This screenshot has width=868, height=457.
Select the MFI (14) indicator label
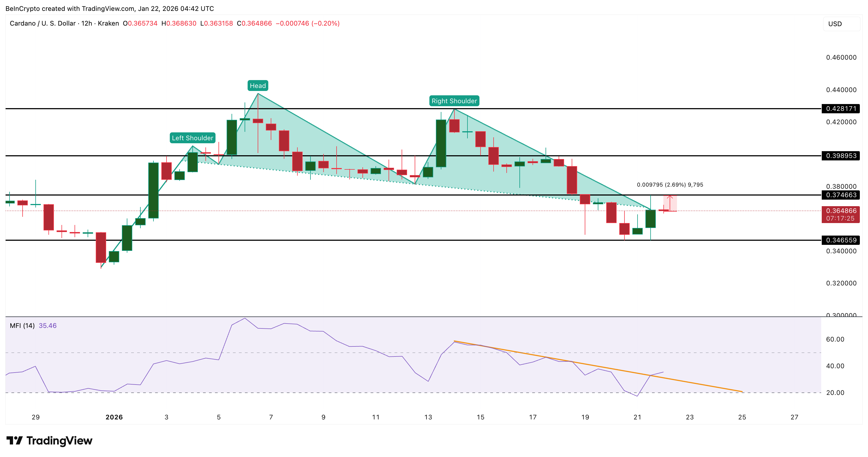point(23,326)
